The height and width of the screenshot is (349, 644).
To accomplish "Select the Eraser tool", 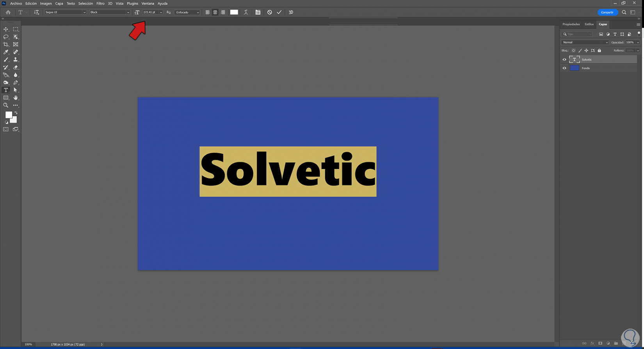I will click(16, 67).
